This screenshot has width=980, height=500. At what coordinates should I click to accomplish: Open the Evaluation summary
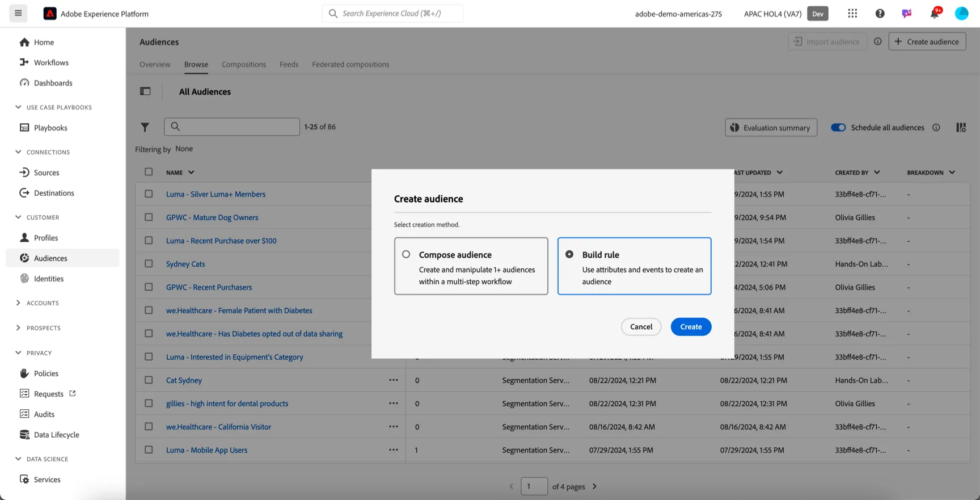[771, 128]
